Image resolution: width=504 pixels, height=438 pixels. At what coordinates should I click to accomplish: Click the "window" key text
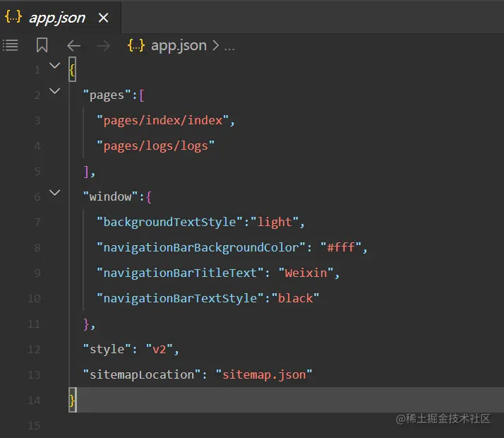110,197
